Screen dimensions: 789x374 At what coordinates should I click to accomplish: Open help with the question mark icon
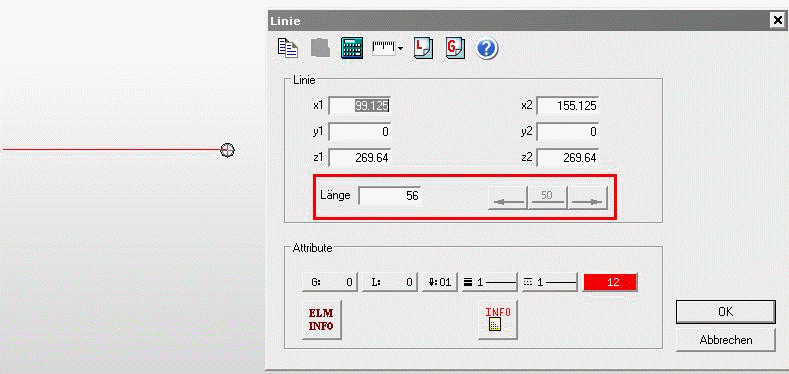(x=487, y=49)
